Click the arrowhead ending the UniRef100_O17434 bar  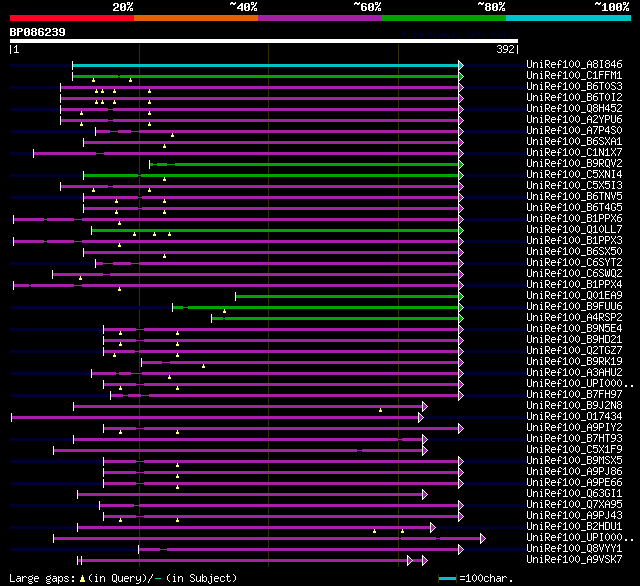[421, 417]
